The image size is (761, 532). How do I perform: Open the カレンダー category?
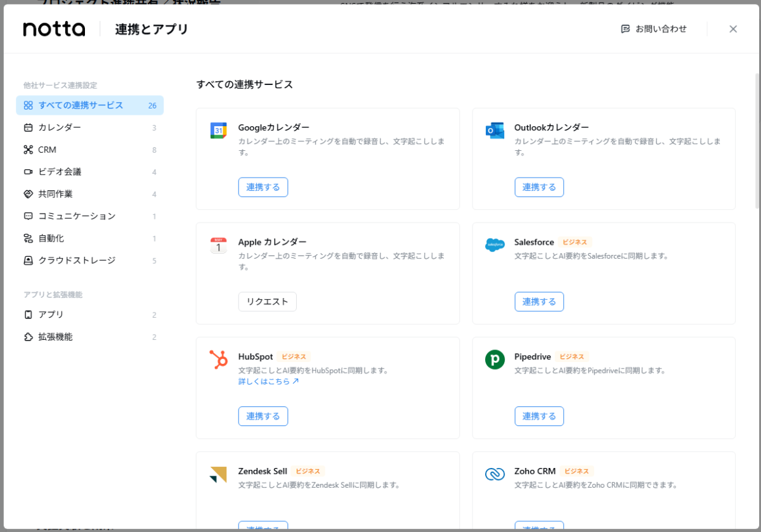(x=60, y=127)
